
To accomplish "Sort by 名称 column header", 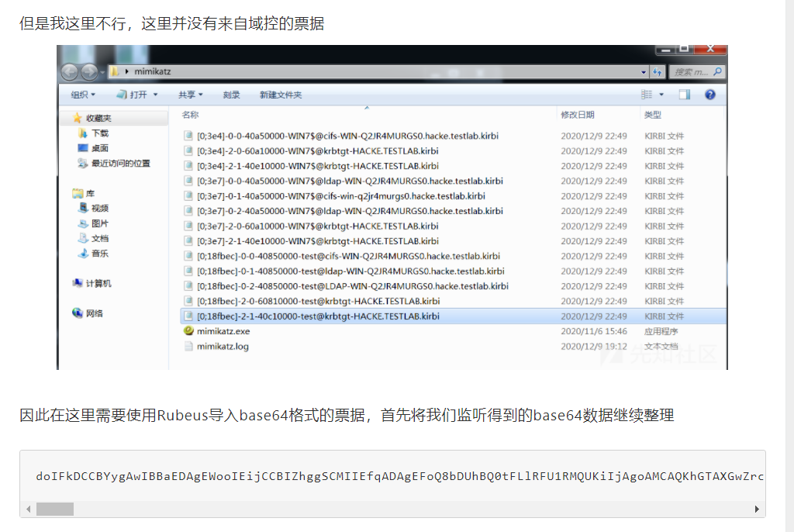I will [191, 115].
